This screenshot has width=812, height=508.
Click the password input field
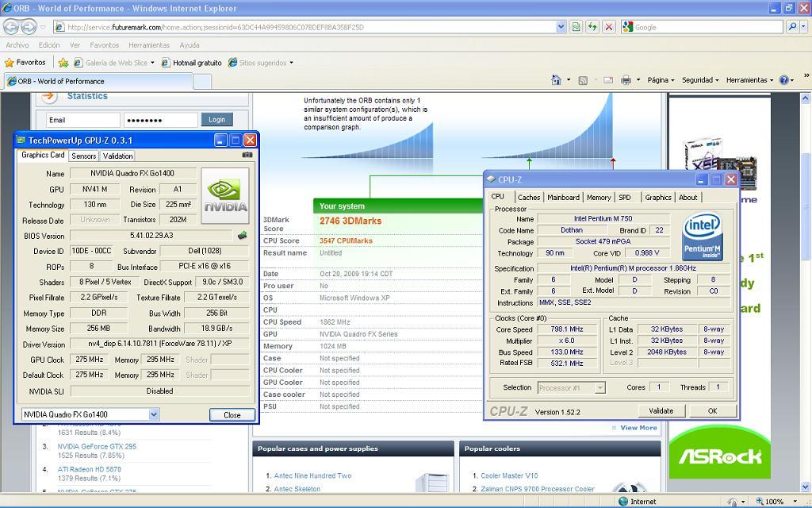click(160, 120)
